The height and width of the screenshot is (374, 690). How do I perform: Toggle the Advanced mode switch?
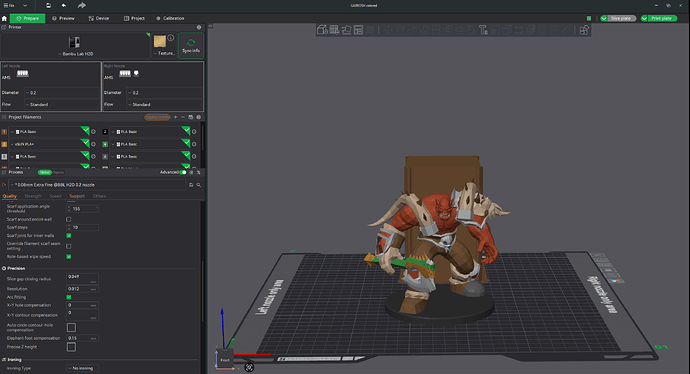[x=183, y=172]
